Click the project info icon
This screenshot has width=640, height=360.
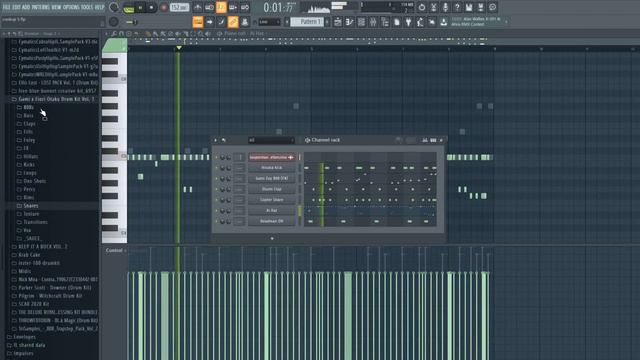[x=493, y=7]
